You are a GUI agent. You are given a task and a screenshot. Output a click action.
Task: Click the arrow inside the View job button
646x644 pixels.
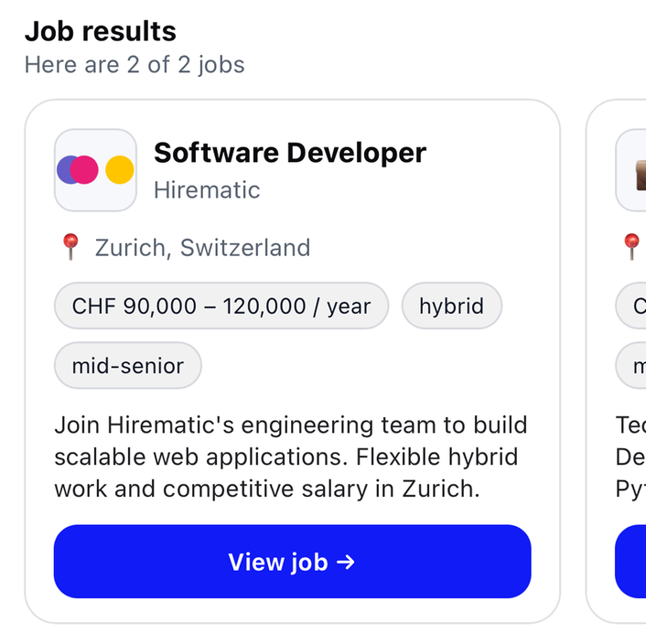pos(346,562)
